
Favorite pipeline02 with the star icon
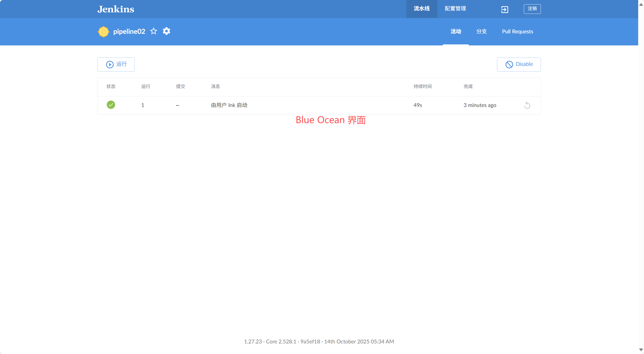[x=154, y=31]
